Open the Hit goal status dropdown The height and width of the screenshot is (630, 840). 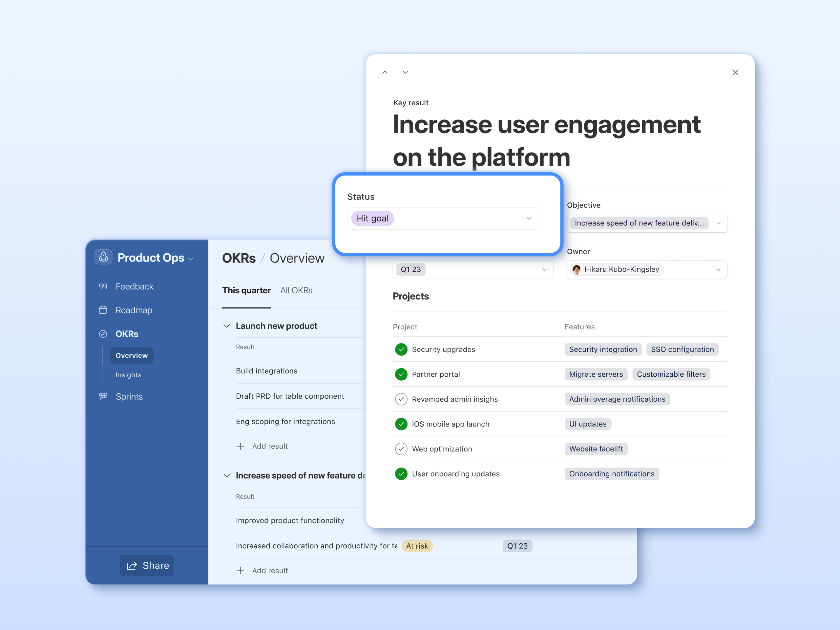529,218
